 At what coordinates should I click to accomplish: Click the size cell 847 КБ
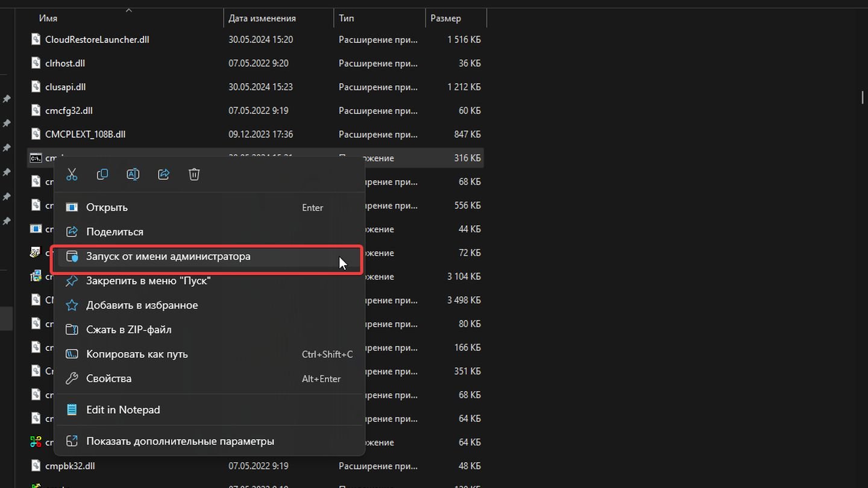467,134
